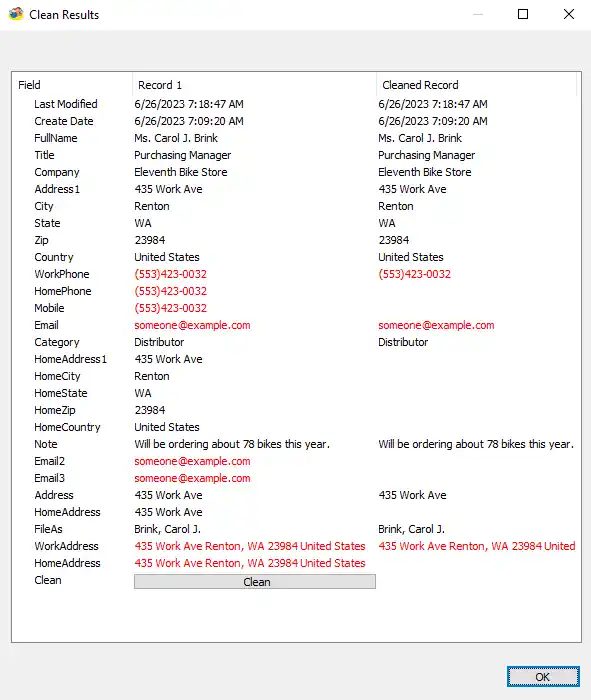The image size is (591, 700).
Task: Click the HomeZip value 23984
Action: click(150, 410)
